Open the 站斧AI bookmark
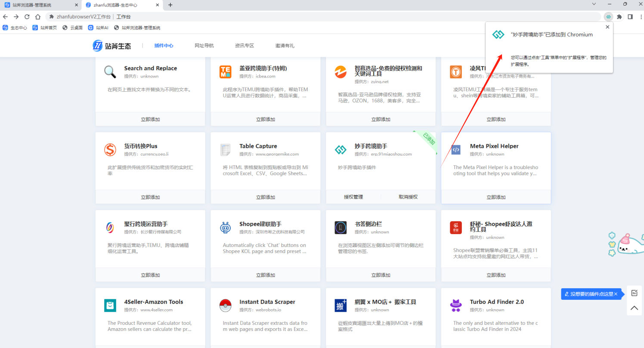 click(98, 28)
